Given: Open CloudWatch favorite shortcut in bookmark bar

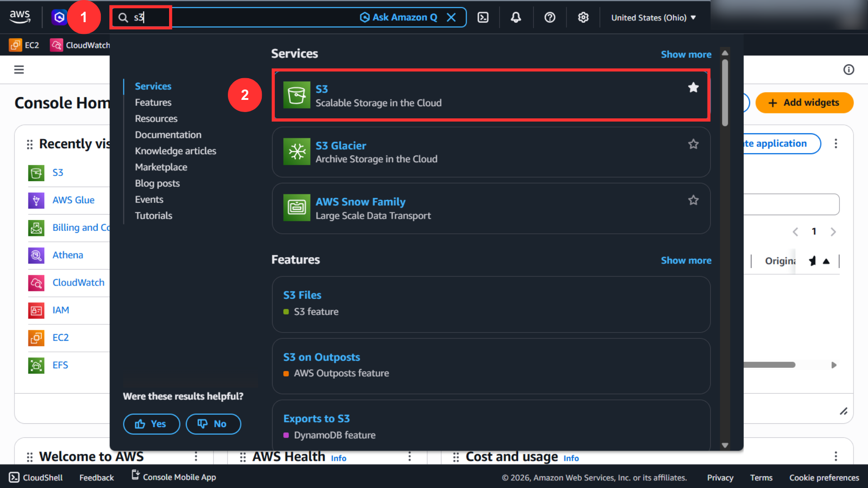Looking at the screenshot, I should (80, 45).
